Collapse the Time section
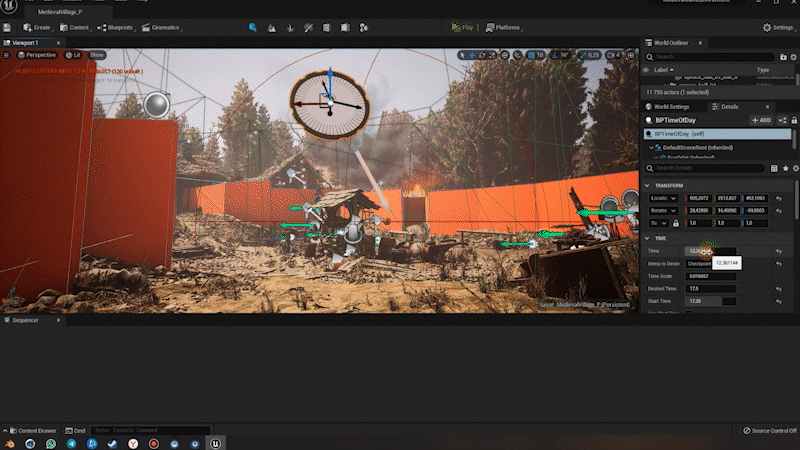The height and width of the screenshot is (450, 800). pyautogui.click(x=647, y=238)
